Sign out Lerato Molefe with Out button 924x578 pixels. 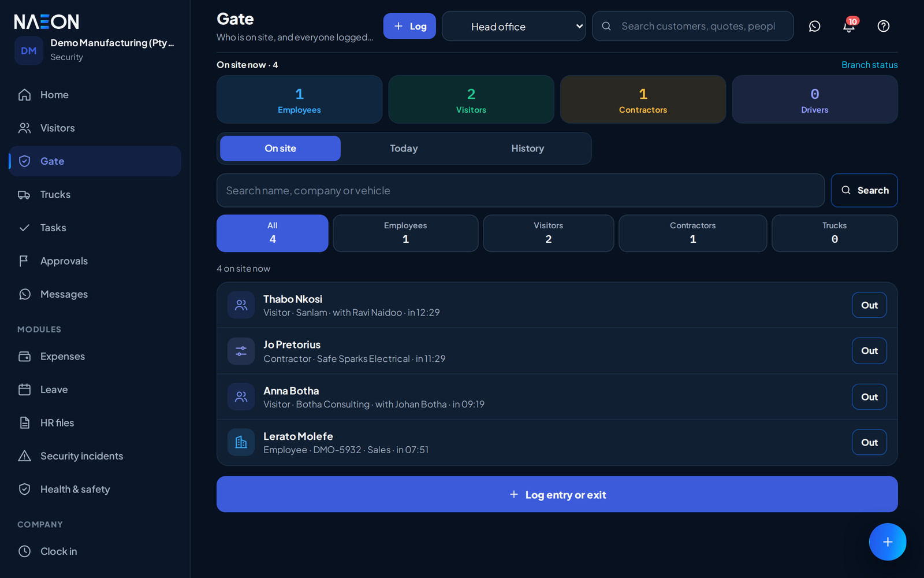pyautogui.click(x=869, y=443)
